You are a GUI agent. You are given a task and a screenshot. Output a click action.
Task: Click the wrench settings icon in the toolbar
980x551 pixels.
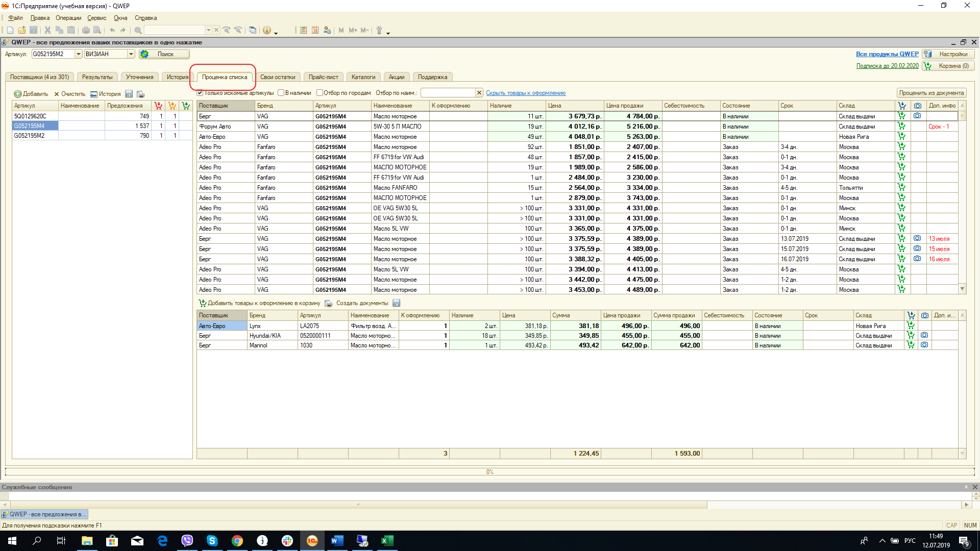pyautogui.click(x=379, y=31)
